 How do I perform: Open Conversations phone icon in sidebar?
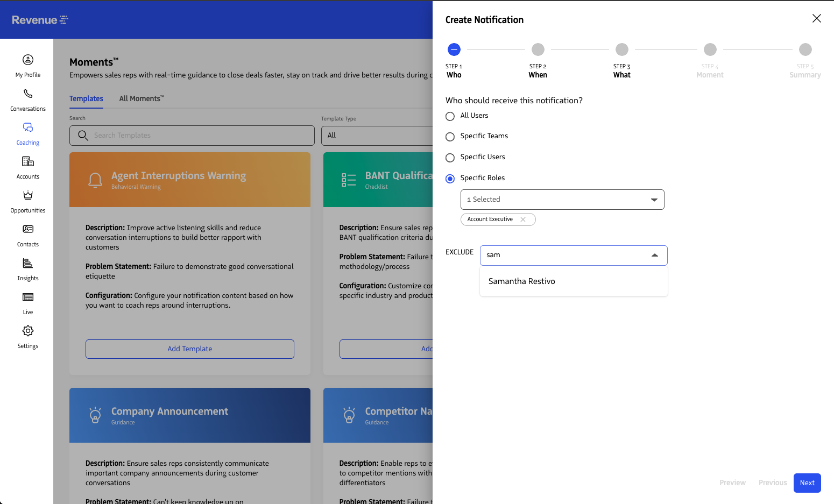pyautogui.click(x=28, y=94)
